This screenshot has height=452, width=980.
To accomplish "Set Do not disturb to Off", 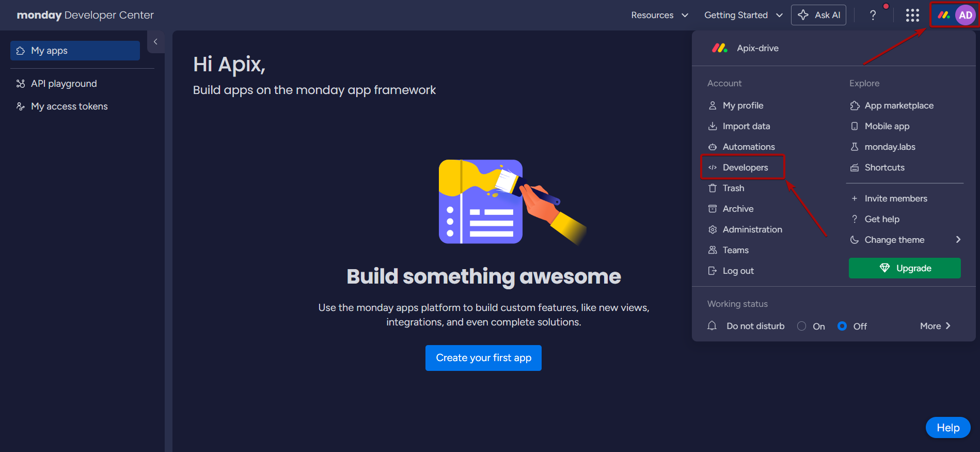I will (842, 326).
